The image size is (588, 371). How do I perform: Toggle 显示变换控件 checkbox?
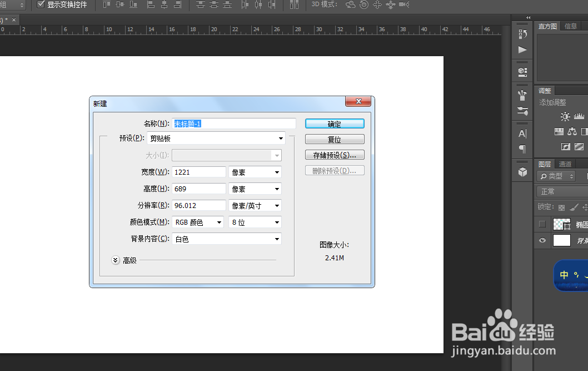[41, 4]
